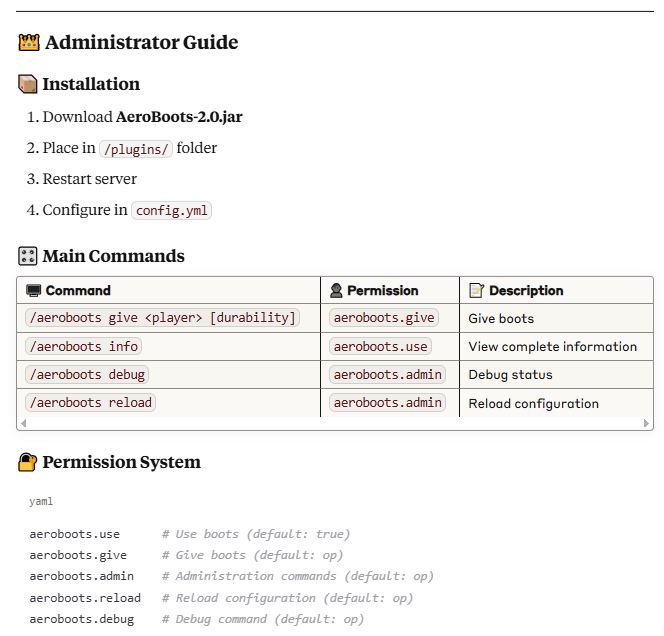Click the lock icon beside Permission System
Screen dimensions: 664x636
click(28, 462)
